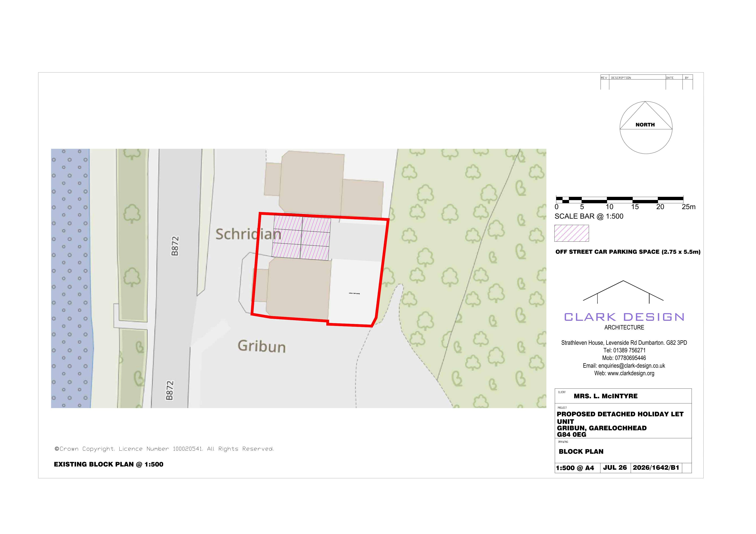This screenshot has height=534, width=756.
Task: Select the 'Schridian' map label
Action: [x=248, y=234]
